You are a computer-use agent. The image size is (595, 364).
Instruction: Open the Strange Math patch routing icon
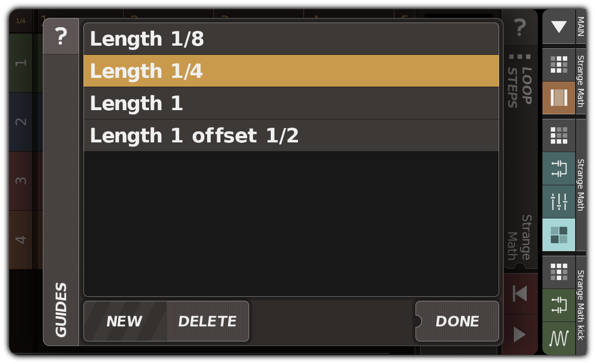click(559, 169)
